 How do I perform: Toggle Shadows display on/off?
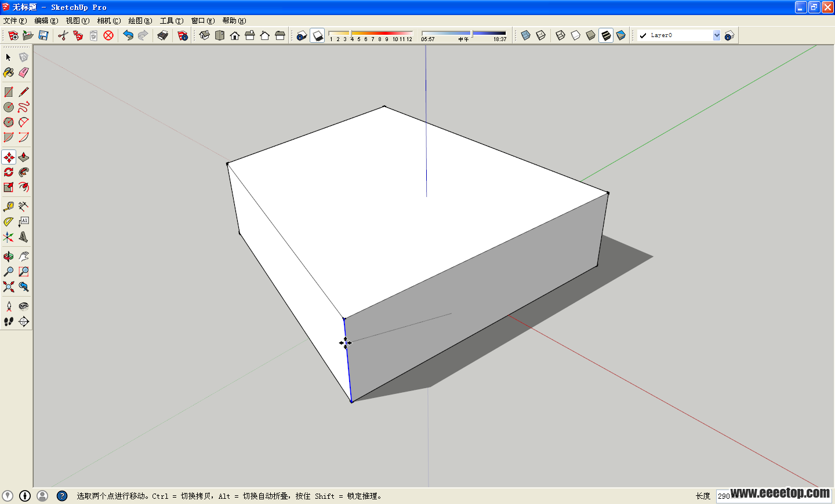coord(317,35)
